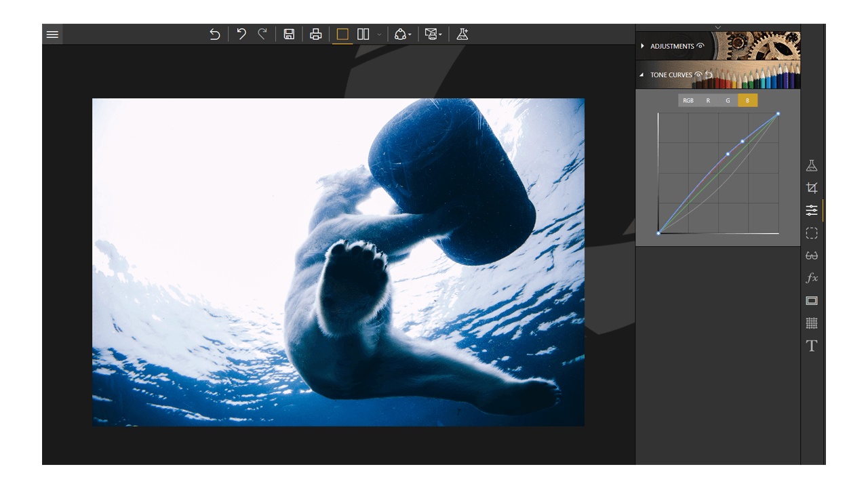Undo the last edit
This screenshot has height=488, width=868.
click(x=241, y=34)
